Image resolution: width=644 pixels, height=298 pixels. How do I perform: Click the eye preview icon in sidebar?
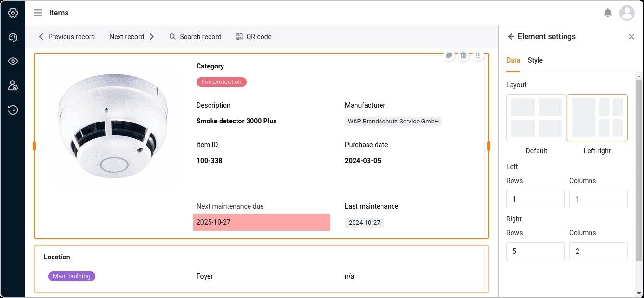(13, 61)
